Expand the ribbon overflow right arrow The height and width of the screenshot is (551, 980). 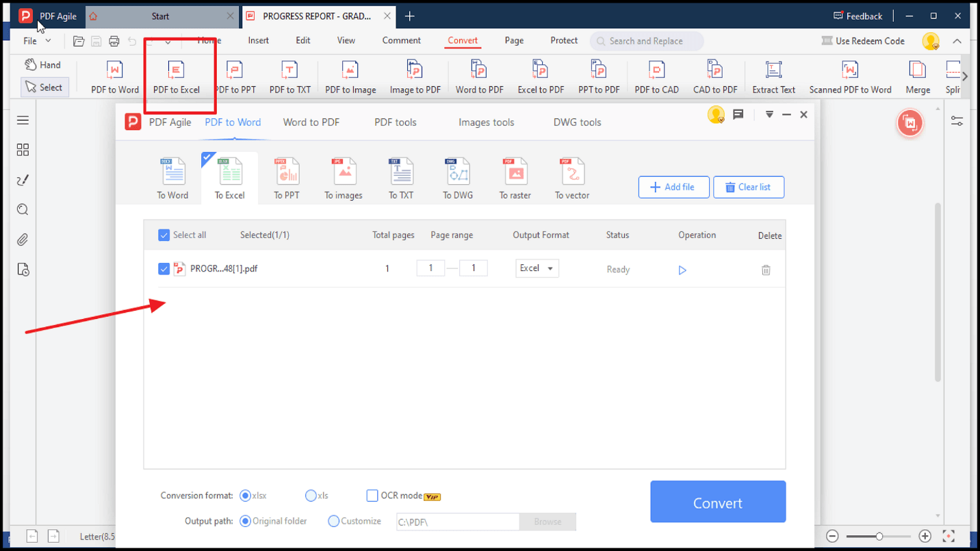click(x=965, y=77)
